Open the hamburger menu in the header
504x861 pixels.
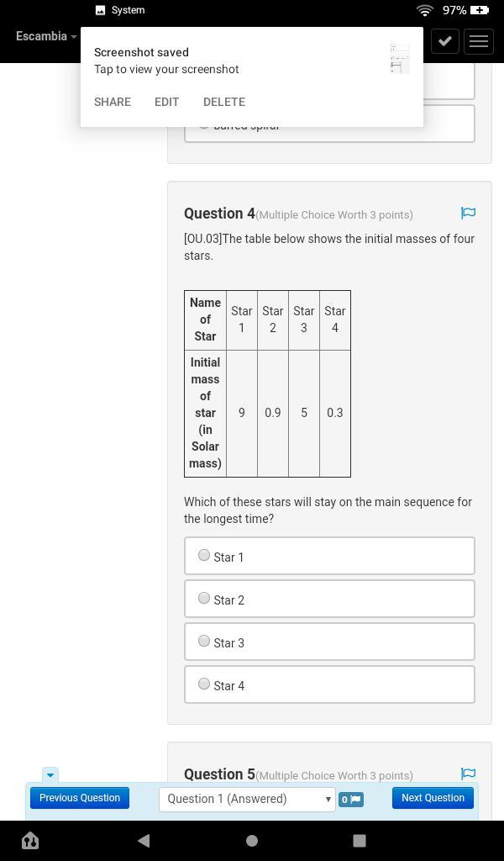tap(479, 40)
